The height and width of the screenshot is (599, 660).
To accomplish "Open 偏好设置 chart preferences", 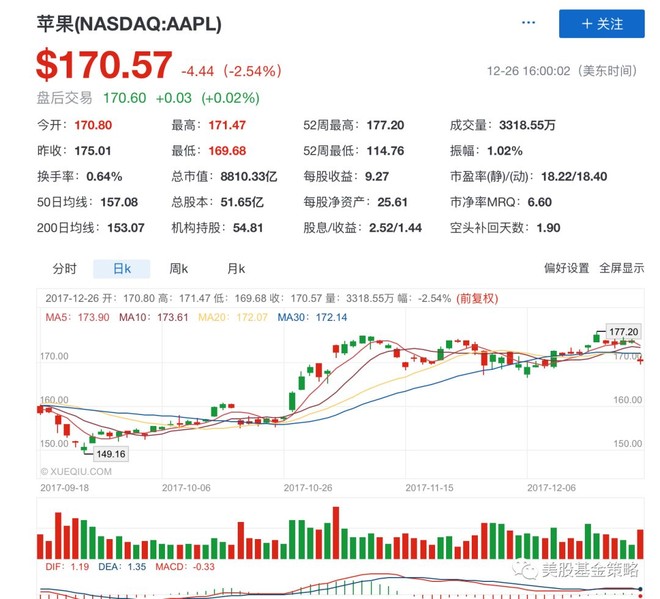I will (x=567, y=268).
